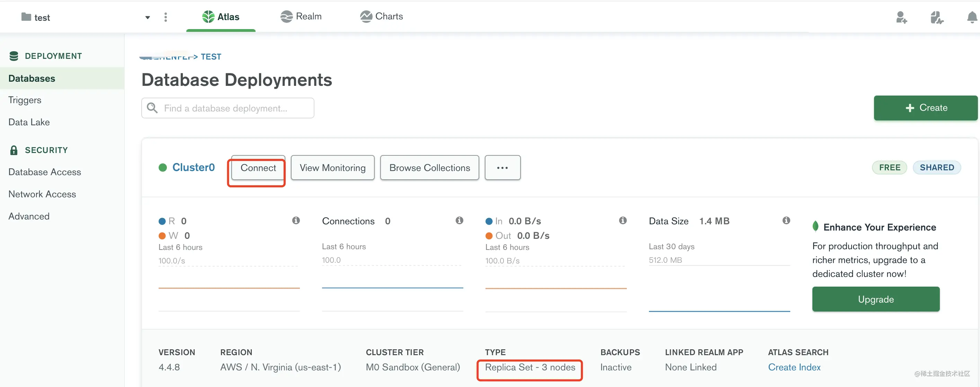980x387 pixels.
Task: Click info icon for Connections chart
Action: click(459, 220)
